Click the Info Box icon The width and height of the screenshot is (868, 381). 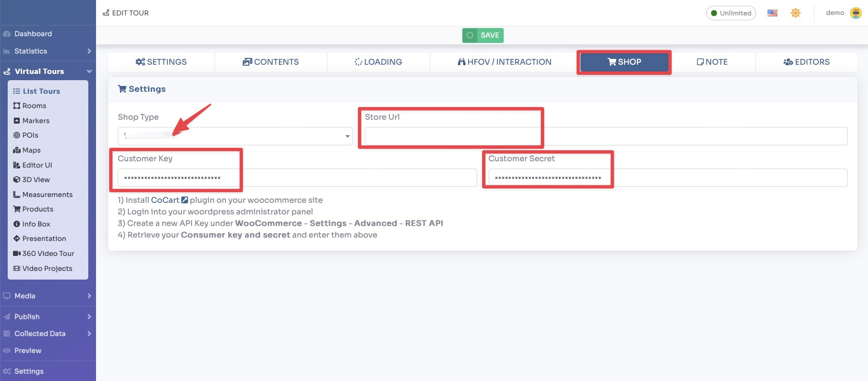coord(17,224)
